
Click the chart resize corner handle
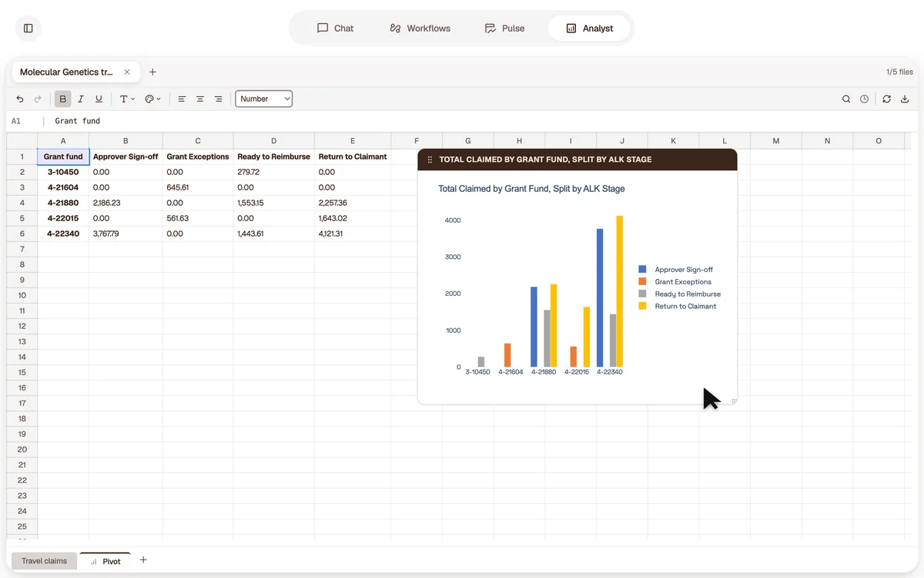[x=733, y=401]
